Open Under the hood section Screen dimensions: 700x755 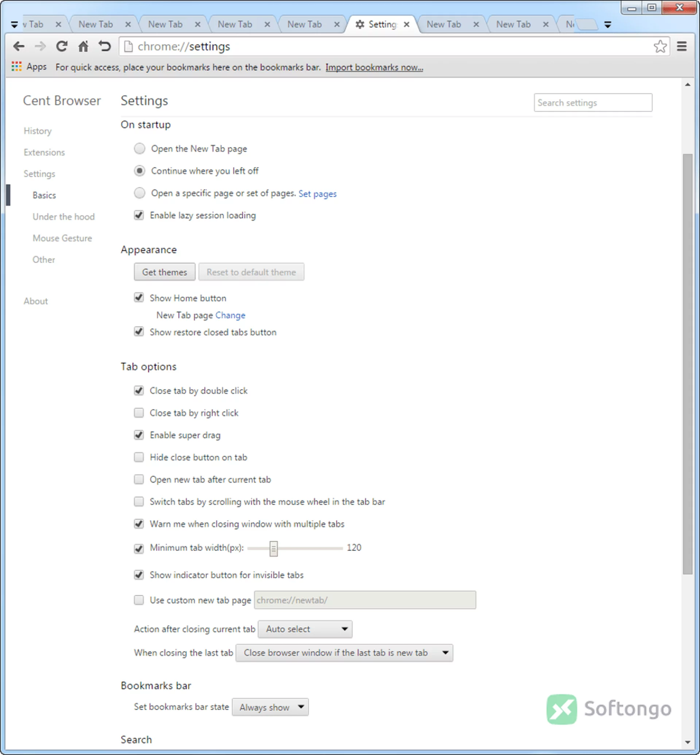click(x=64, y=216)
